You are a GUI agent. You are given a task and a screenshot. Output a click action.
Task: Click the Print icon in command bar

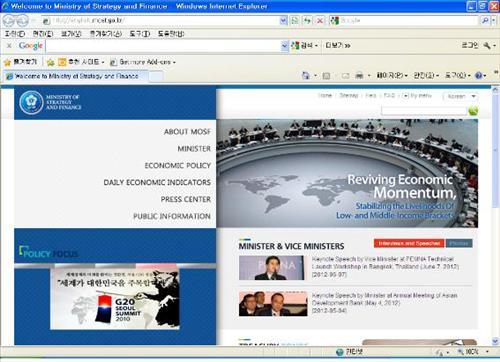(x=359, y=76)
